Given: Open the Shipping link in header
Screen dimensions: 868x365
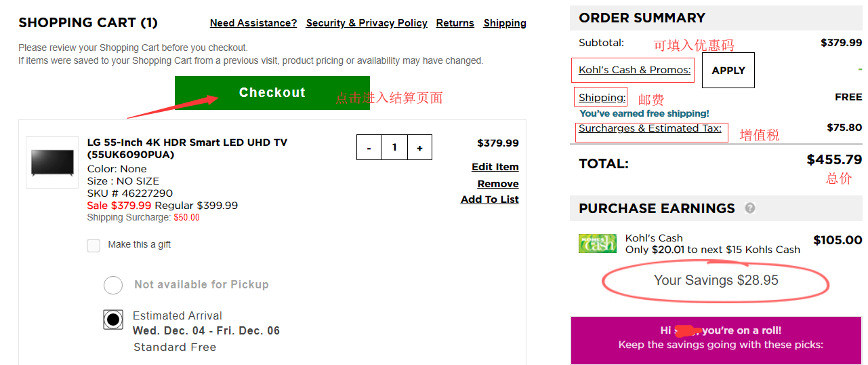Looking at the screenshot, I should pos(505,23).
